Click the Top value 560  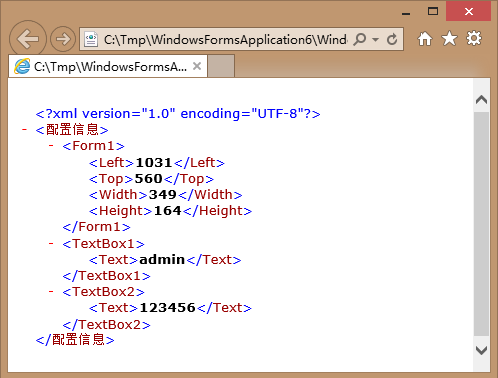point(148,179)
